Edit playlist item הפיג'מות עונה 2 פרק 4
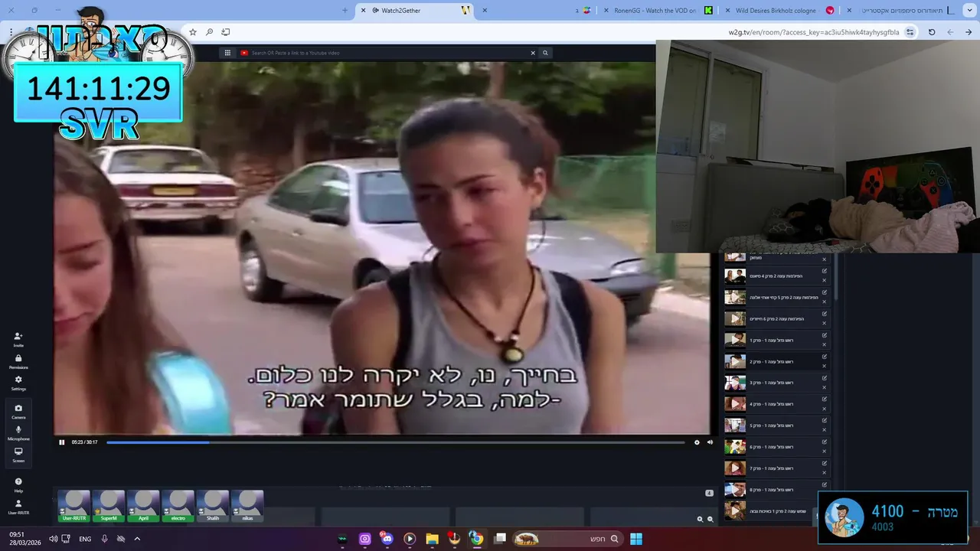This screenshot has width=980, height=551. (x=825, y=271)
